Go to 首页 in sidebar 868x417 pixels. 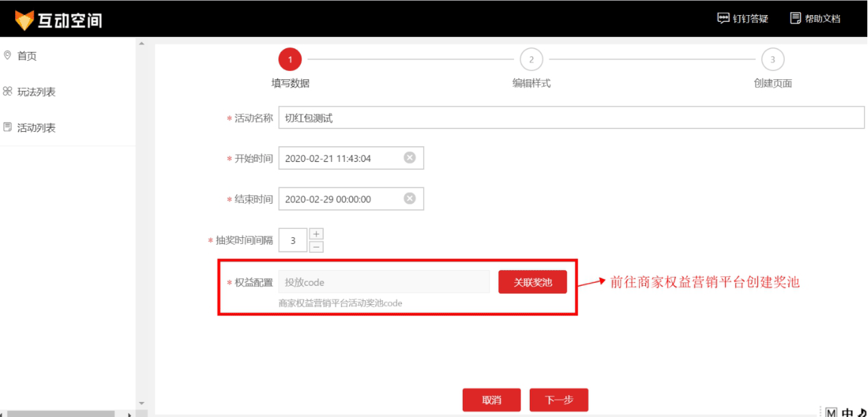pos(27,56)
